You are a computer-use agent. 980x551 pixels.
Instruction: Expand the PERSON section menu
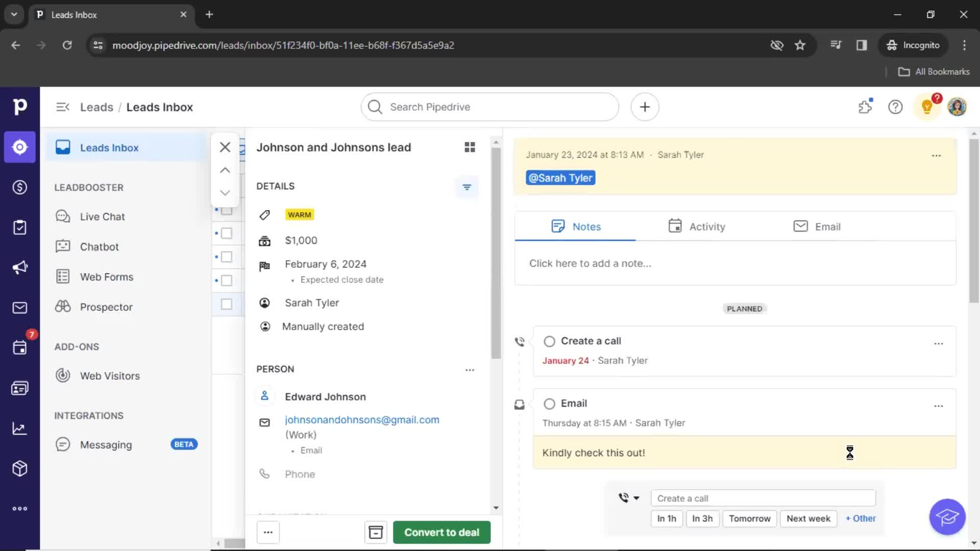coord(470,369)
